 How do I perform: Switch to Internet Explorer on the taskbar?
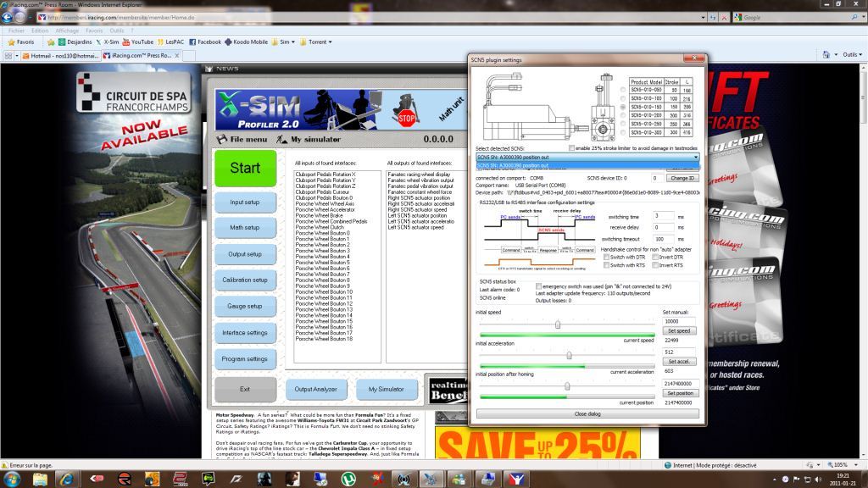67,479
